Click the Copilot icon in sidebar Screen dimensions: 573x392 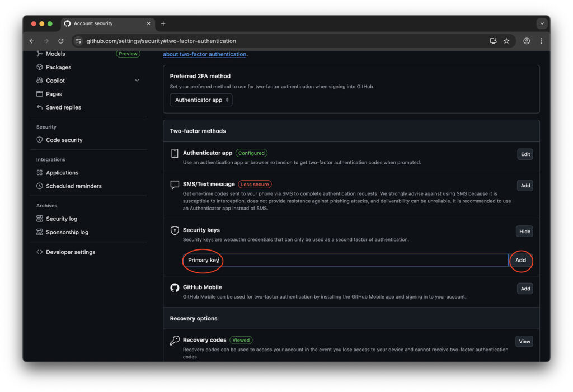click(40, 81)
